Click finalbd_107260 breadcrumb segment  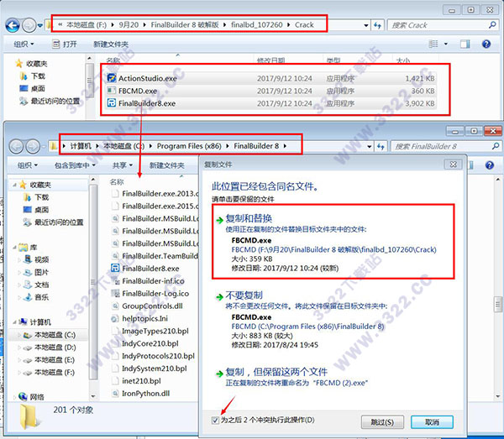pos(257,24)
